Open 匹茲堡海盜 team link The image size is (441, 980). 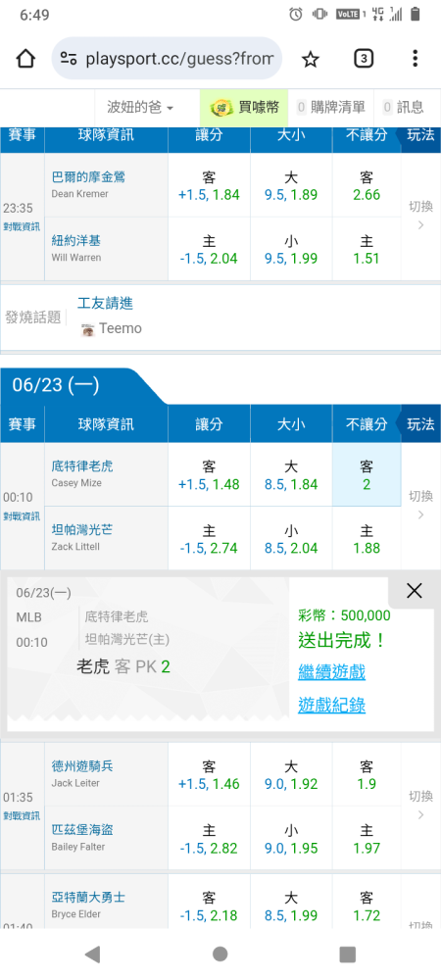(82, 830)
